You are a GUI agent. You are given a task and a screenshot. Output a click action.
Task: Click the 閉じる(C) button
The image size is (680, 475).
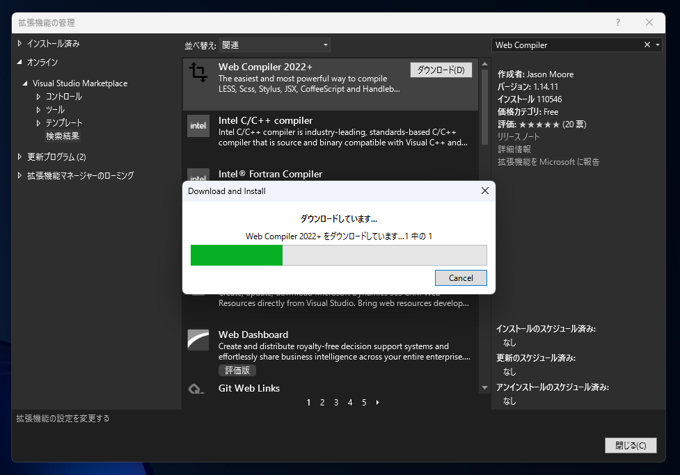631,446
